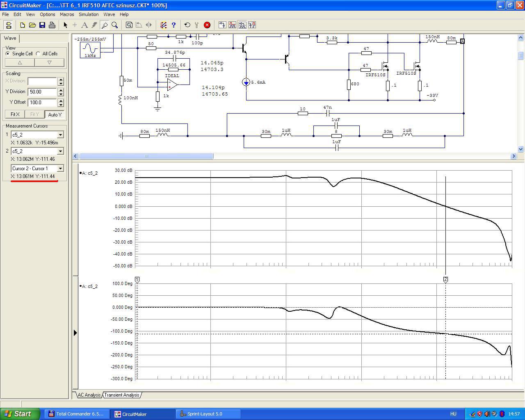Click the Save floppy disk icon
Screen dimensions: 525x420
42,25
